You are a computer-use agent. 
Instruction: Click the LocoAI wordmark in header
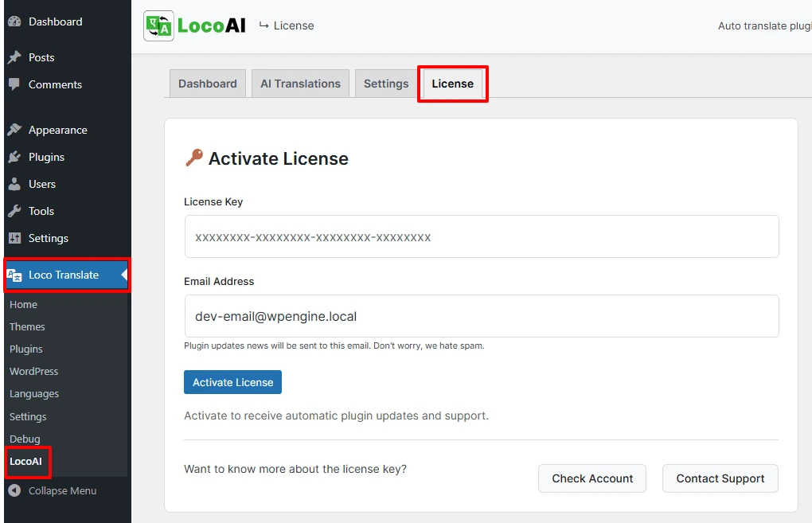pyautogui.click(x=211, y=25)
